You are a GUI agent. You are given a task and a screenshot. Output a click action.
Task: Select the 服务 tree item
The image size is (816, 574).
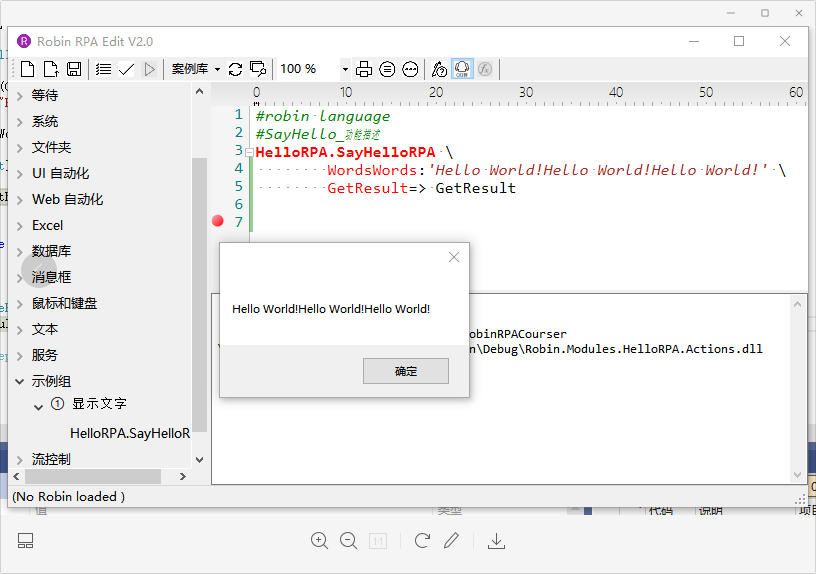point(45,355)
